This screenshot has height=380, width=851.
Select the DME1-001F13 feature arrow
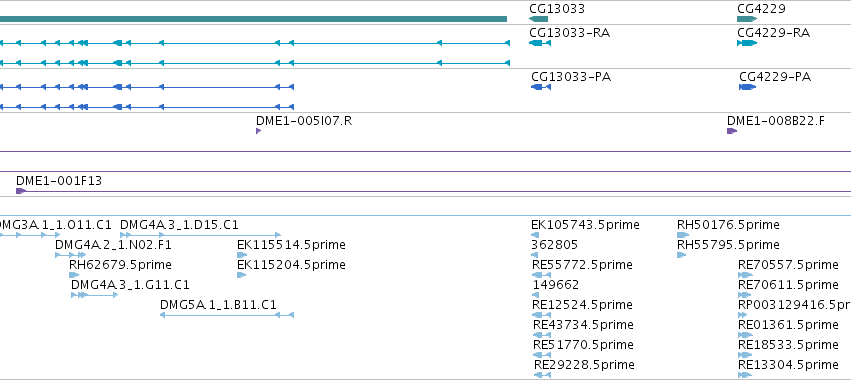tap(21, 191)
